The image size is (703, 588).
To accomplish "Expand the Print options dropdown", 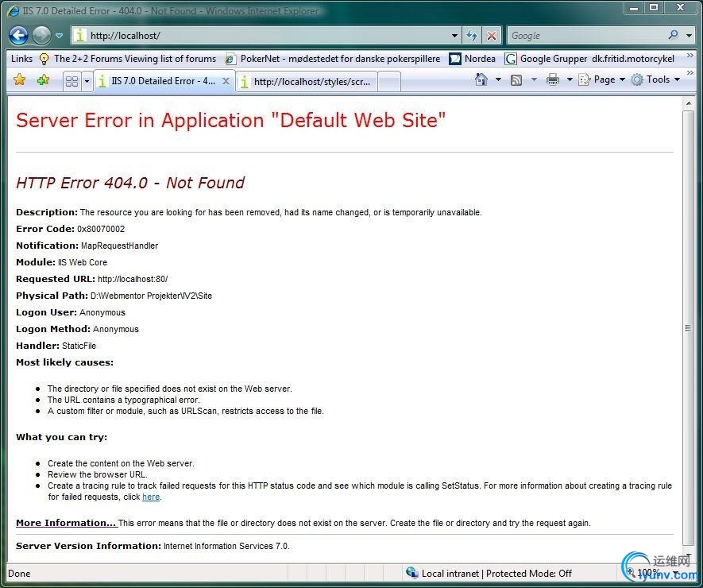I will coord(570,79).
